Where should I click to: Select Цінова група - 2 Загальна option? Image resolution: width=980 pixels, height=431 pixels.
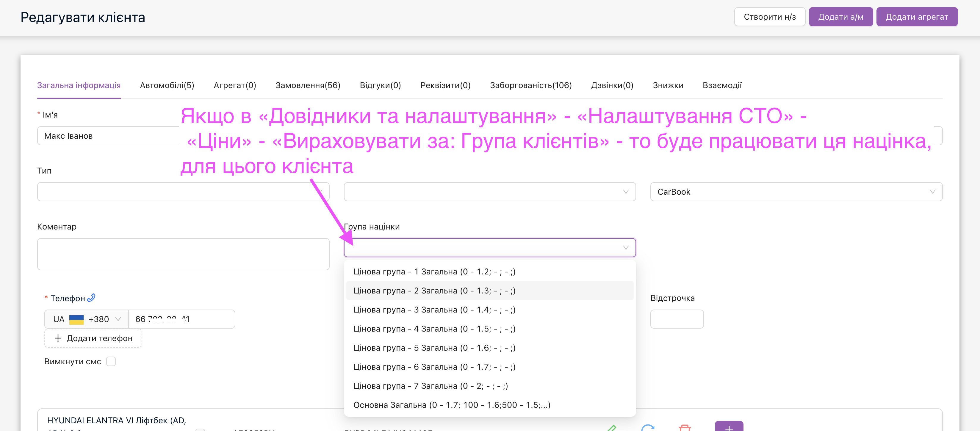pos(490,291)
